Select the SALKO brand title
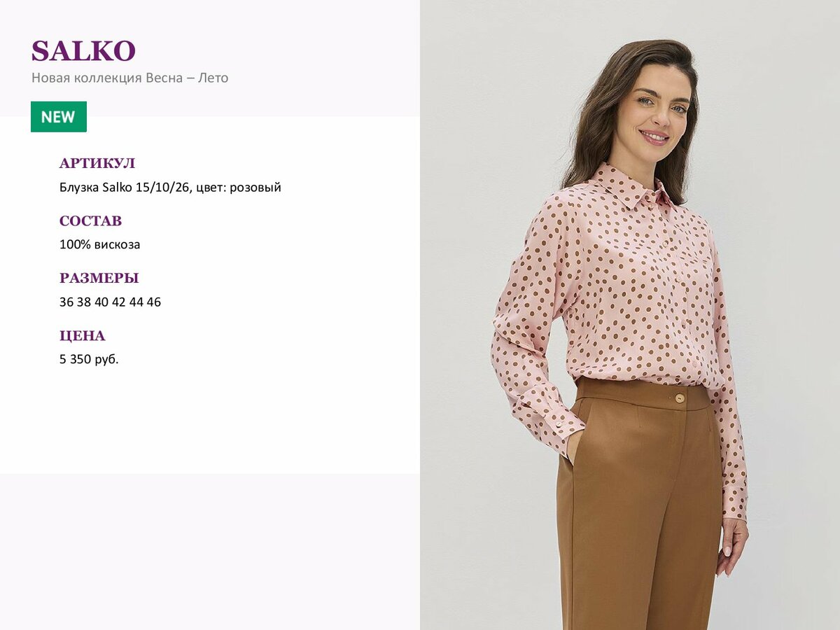This screenshot has width=840, height=630. [x=83, y=51]
